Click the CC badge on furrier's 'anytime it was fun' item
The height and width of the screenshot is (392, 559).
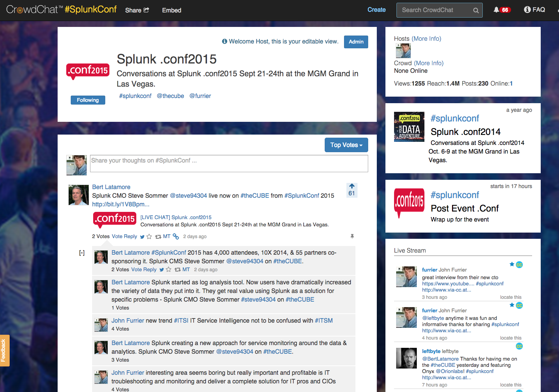coord(519,305)
